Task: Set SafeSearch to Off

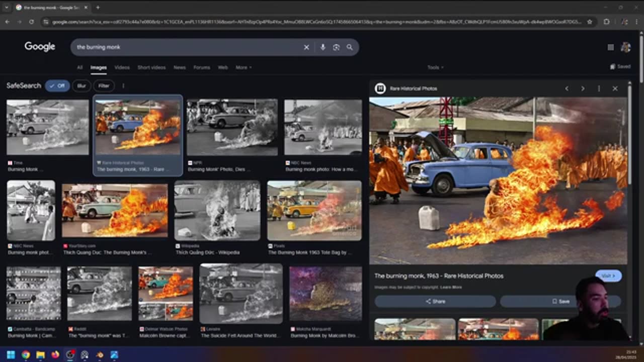Action: tap(57, 86)
